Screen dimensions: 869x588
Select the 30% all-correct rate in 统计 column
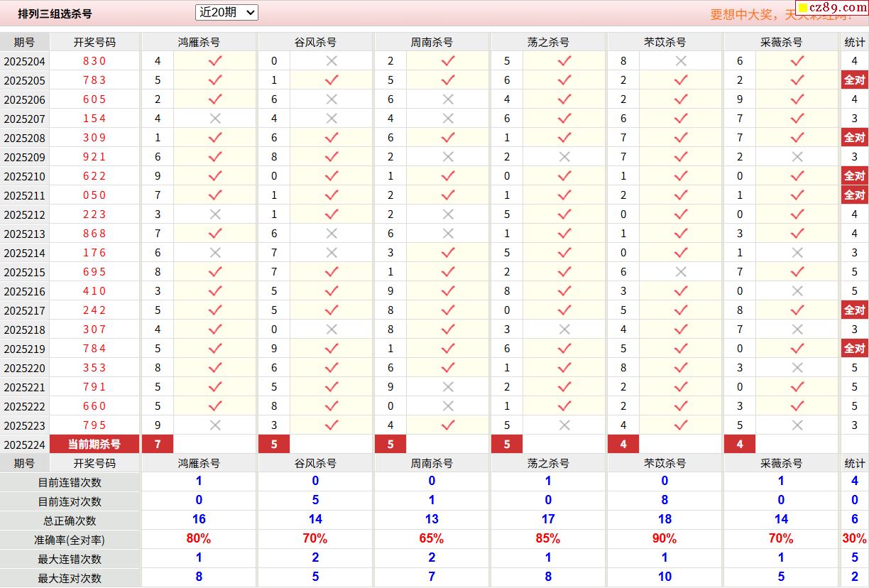[x=855, y=539]
